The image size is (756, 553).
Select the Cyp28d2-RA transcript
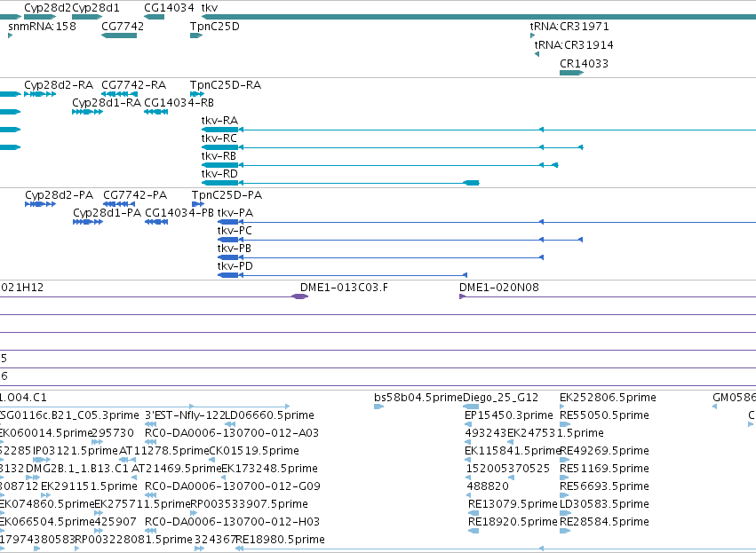40,94
